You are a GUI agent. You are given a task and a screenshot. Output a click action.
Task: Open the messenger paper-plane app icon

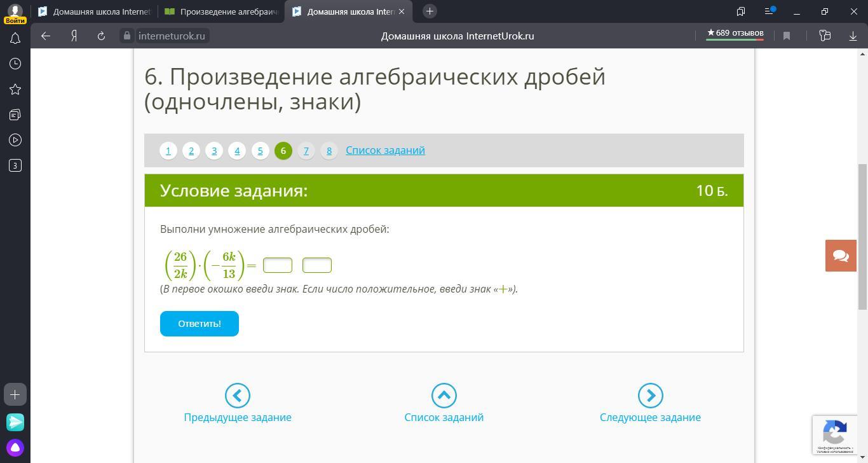15,422
